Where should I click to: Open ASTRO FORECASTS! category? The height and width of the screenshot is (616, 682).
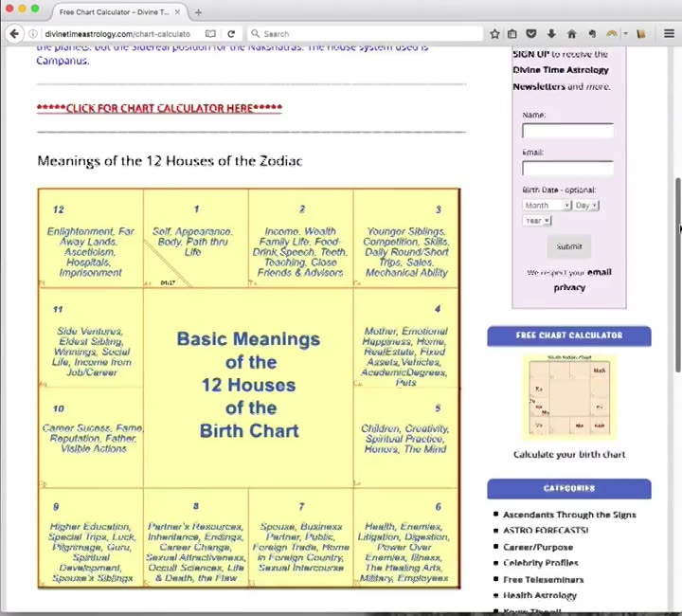[x=546, y=531]
